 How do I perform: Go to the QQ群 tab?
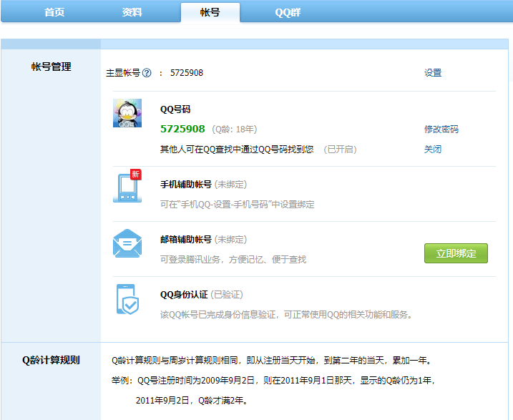(288, 12)
